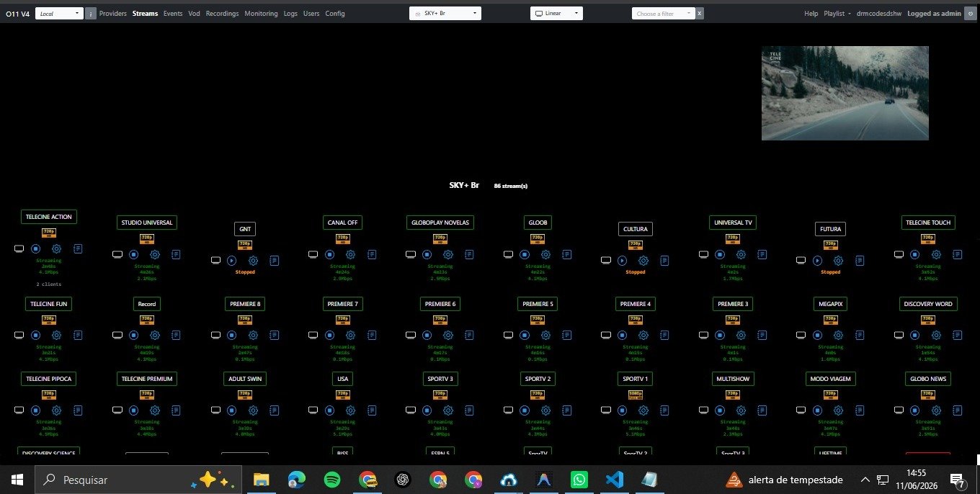Click the USA channel name button
The height and width of the screenshot is (494, 980).
point(342,378)
